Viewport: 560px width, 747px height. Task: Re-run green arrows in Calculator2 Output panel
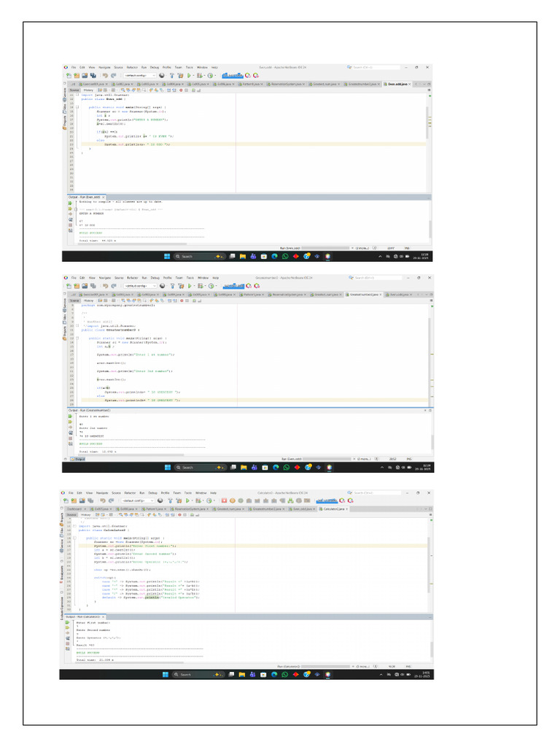67,623
